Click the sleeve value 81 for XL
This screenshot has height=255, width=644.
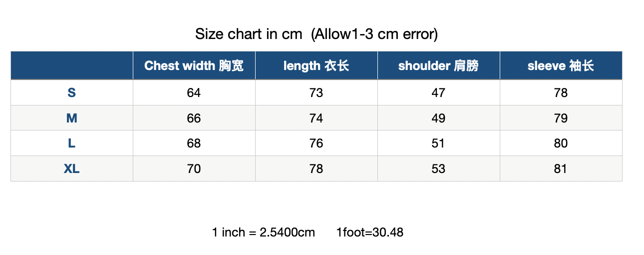point(561,169)
